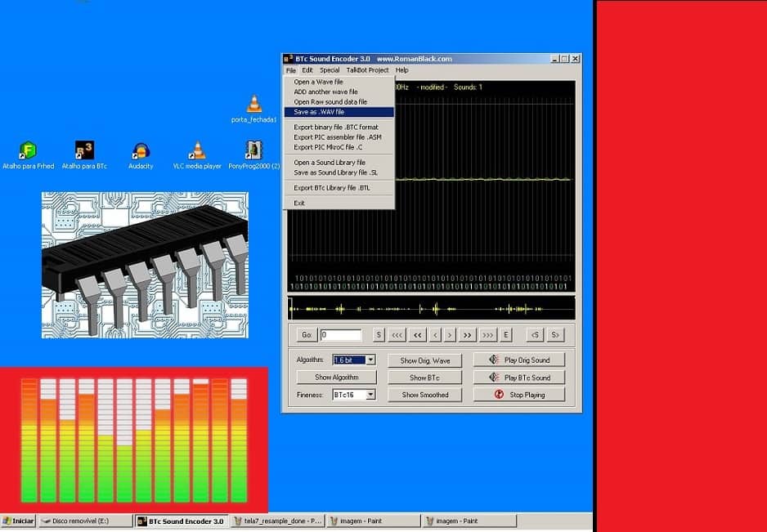Step back with single < button
The image size is (767, 532).
tap(435, 335)
